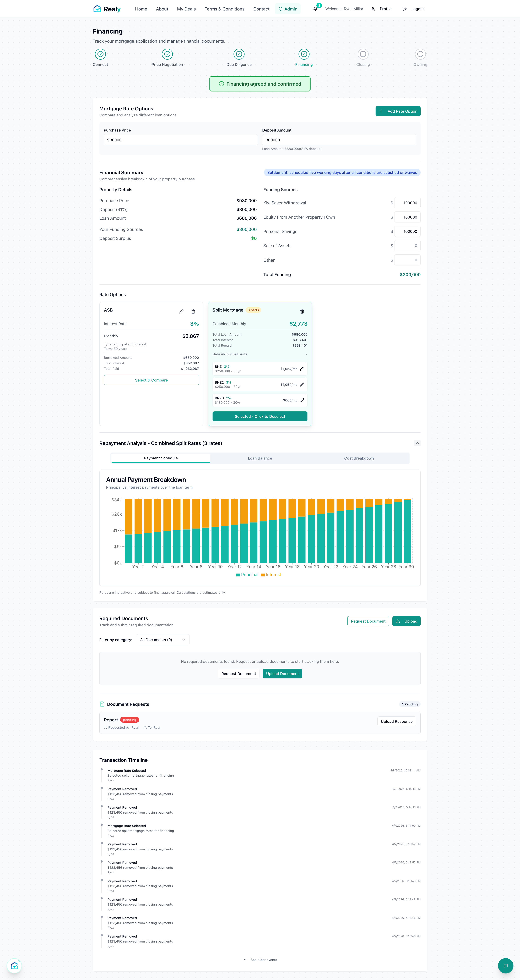Edit the BNZ 3% part

302,369
